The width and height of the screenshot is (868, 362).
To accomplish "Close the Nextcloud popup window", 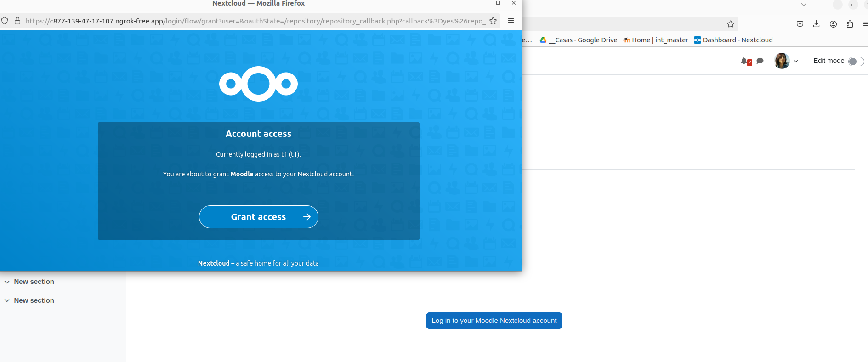I will (514, 3).
